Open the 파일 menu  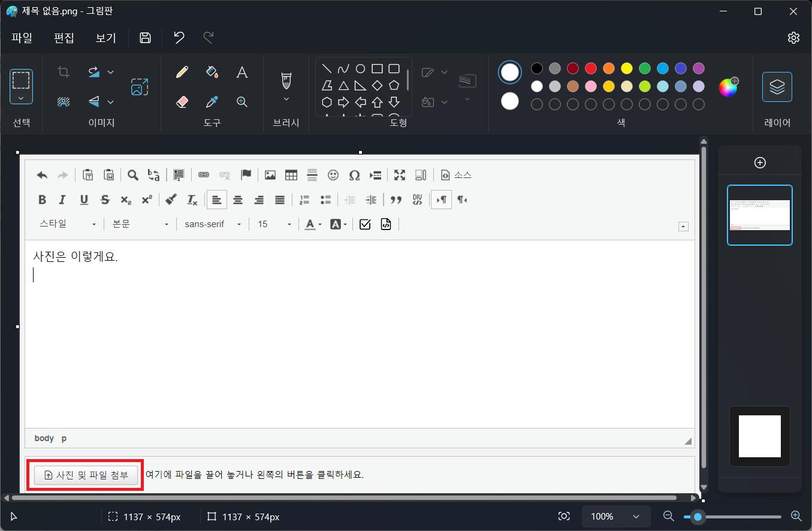(x=22, y=38)
